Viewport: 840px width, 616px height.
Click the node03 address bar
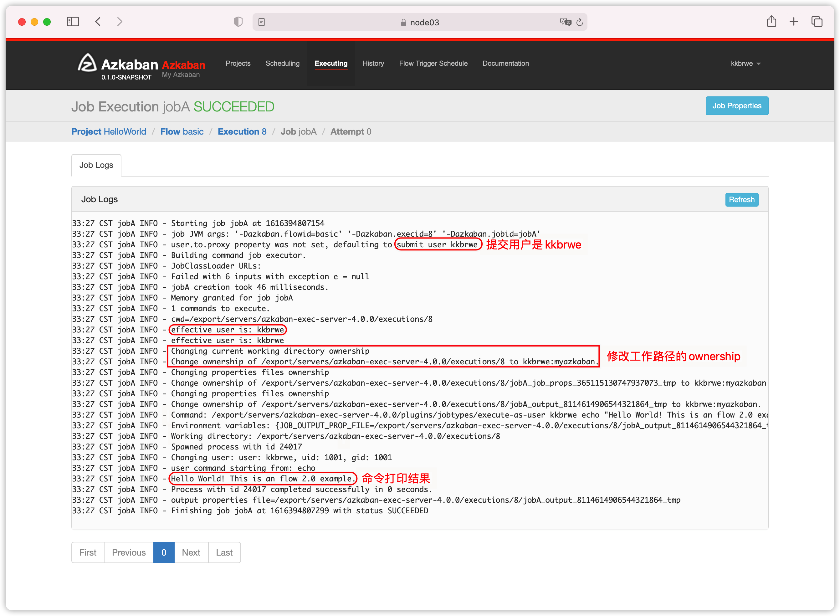[x=420, y=22]
